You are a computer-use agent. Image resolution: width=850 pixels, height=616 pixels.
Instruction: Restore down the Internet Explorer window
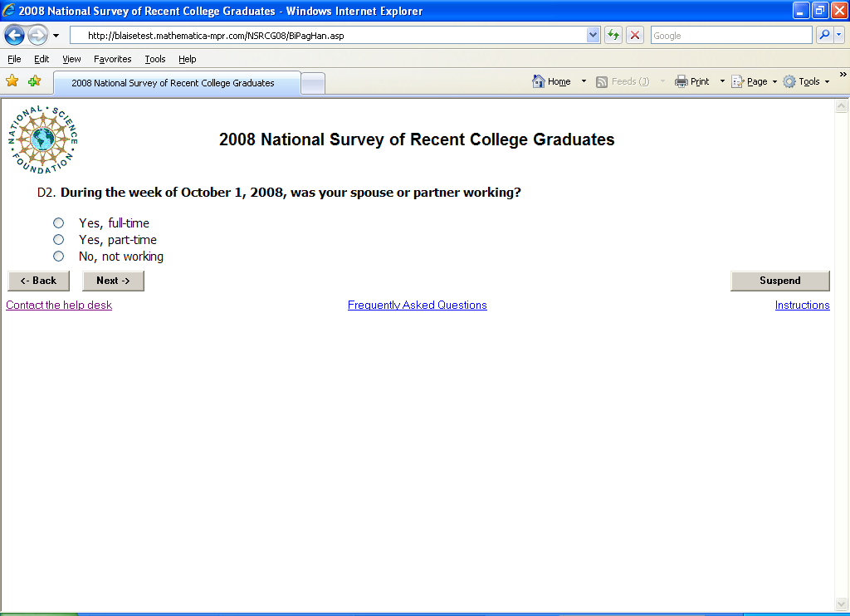pyautogui.click(x=819, y=10)
